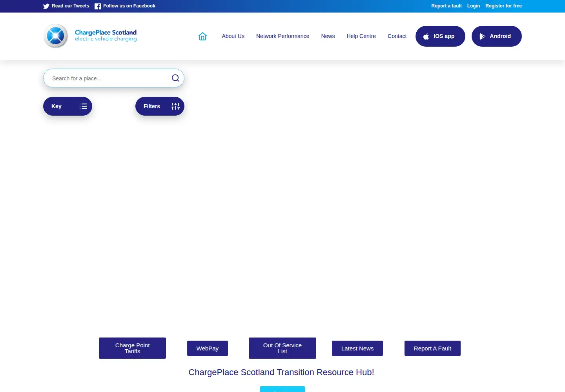Click the Twitter bird icon

(x=46, y=6)
